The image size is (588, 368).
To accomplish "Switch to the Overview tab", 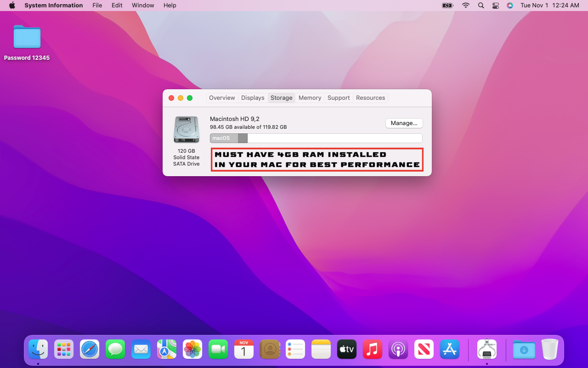I will (x=222, y=98).
